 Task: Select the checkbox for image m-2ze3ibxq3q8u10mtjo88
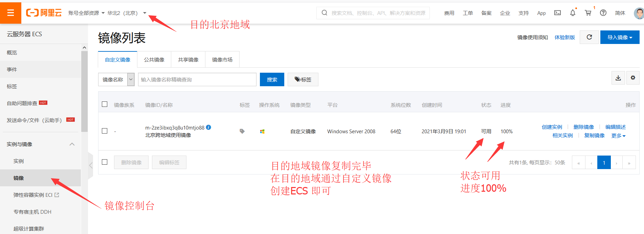pos(105,131)
